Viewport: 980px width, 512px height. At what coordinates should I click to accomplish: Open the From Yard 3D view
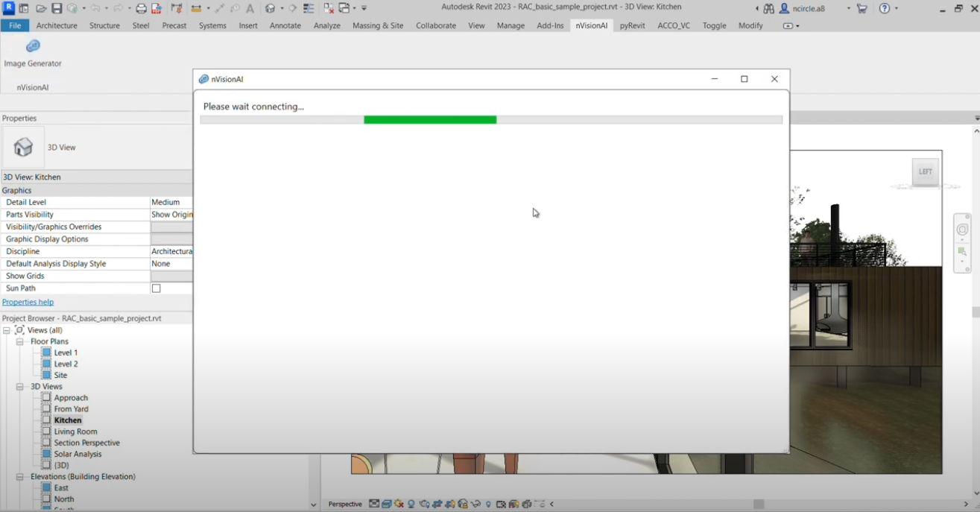[71, 409]
